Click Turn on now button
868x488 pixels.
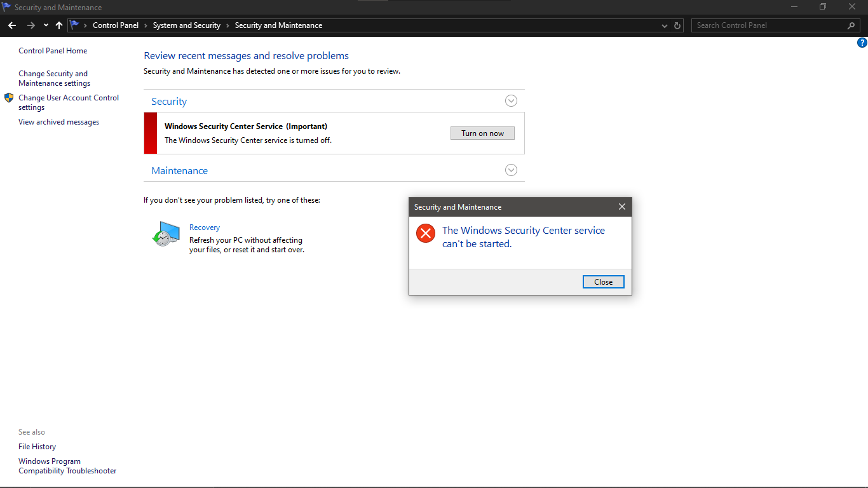[x=483, y=133]
